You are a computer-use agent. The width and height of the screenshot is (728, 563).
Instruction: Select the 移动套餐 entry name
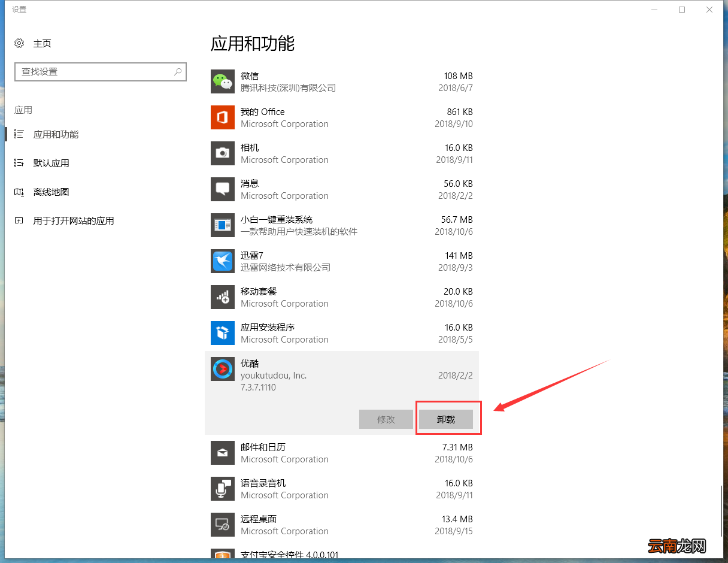(259, 292)
